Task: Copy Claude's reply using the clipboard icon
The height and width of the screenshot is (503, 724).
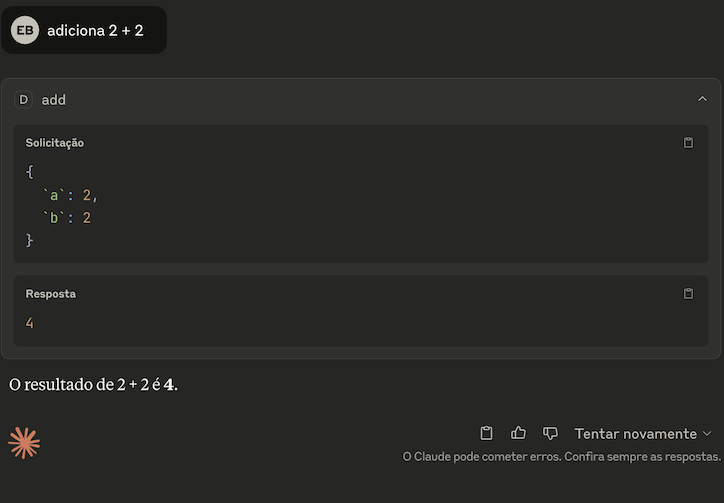Action: [486, 433]
